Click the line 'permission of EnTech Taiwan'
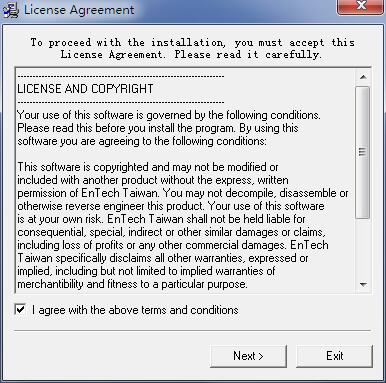This screenshot has width=386, height=383. [x=183, y=193]
